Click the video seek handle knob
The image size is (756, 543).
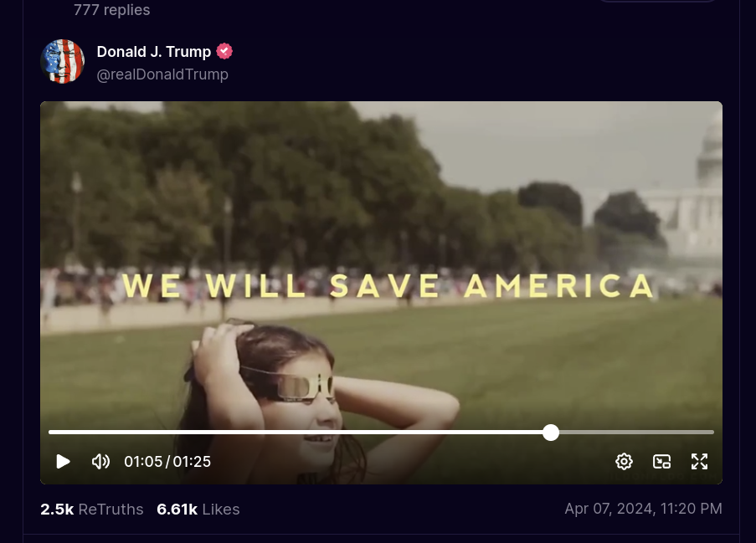pos(551,433)
